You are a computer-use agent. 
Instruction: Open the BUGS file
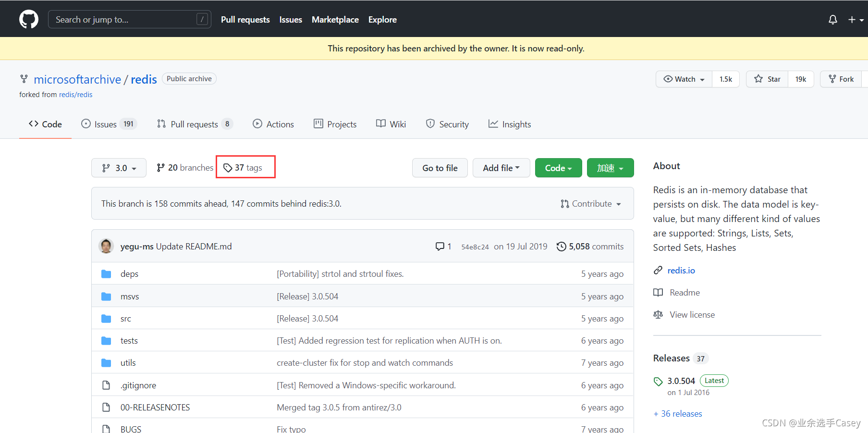tap(131, 429)
